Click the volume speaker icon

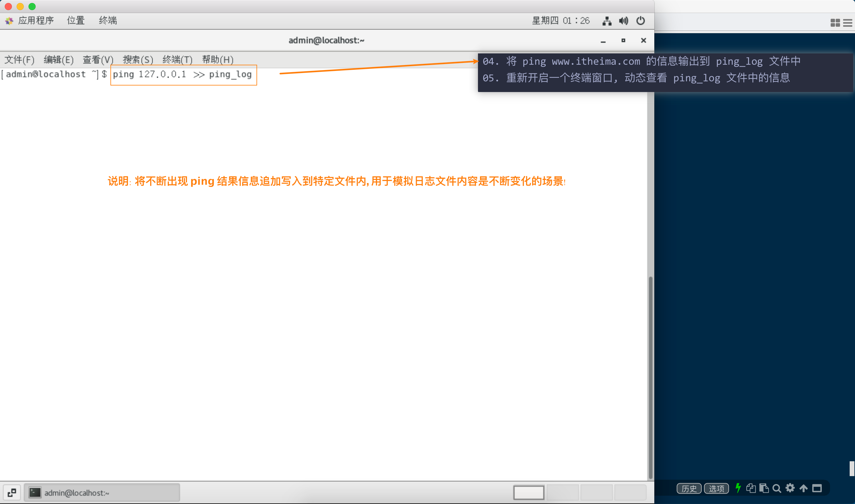tap(623, 21)
